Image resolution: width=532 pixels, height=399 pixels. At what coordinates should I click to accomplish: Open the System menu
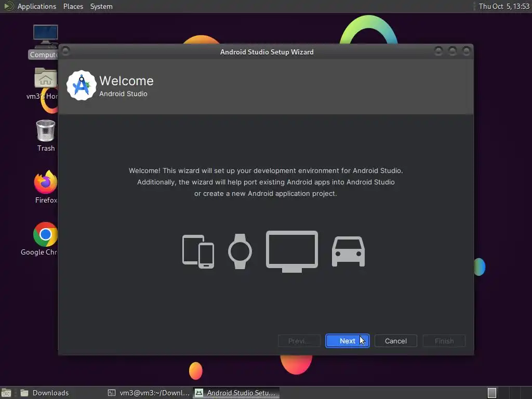pyautogui.click(x=101, y=6)
